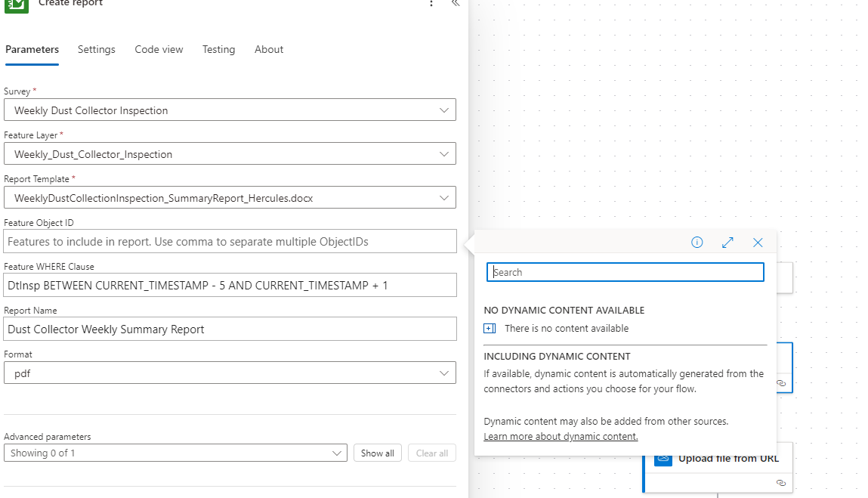
Task: Click the Survey123 Create report connector icon
Action: [16, 8]
